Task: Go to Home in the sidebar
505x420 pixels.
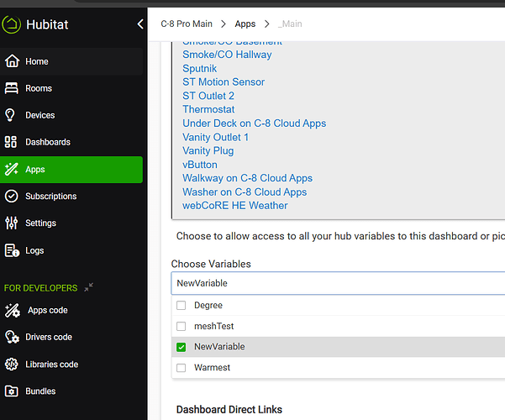Action: (x=36, y=61)
